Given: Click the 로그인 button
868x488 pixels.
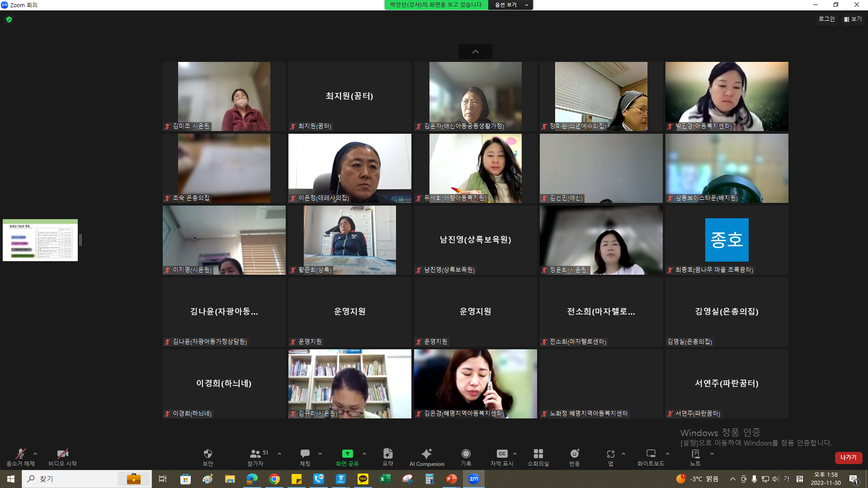Looking at the screenshot, I should [826, 19].
